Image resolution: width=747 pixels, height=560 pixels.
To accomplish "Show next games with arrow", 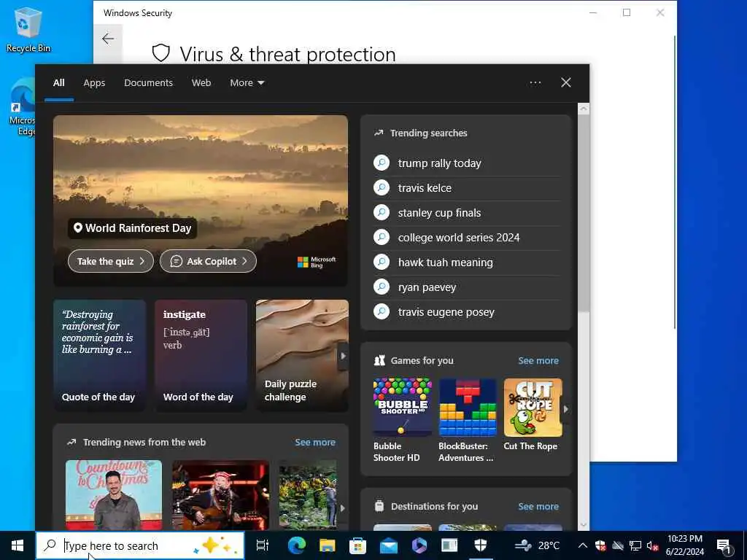I will 565,409.
